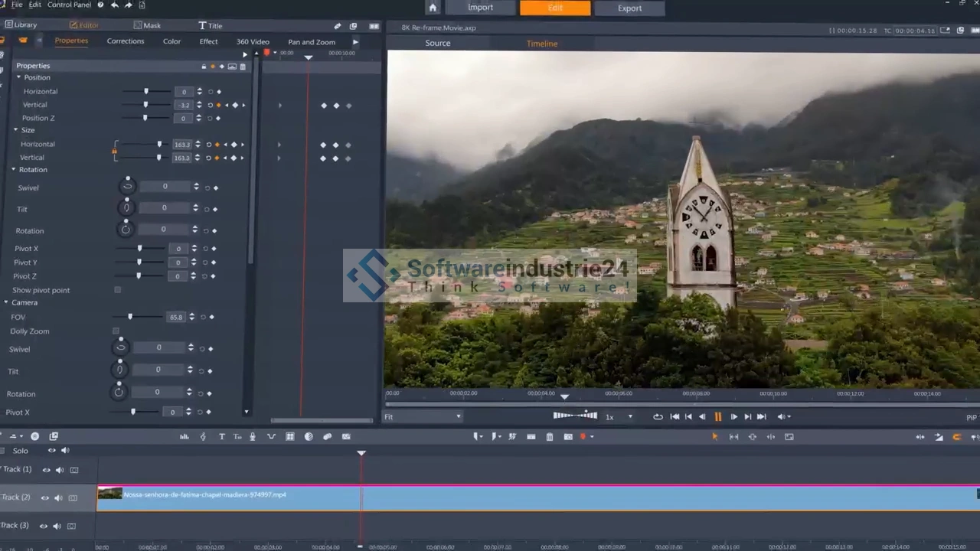Screen dimensions: 980x551
Task: Open the Fit zoom dropdown
Action: [x=423, y=417]
